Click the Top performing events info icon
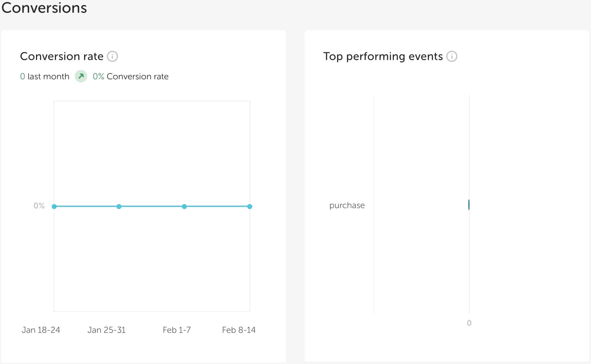Viewport: 591px width, 364px height. tap(452, 56)
